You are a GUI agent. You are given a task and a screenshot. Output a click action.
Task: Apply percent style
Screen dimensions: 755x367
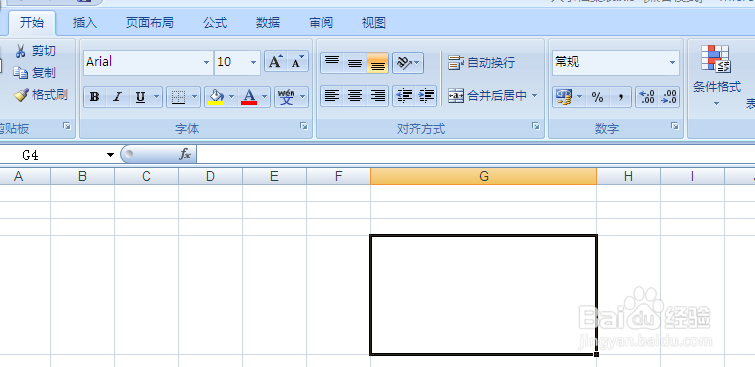[x=598, y=97]
